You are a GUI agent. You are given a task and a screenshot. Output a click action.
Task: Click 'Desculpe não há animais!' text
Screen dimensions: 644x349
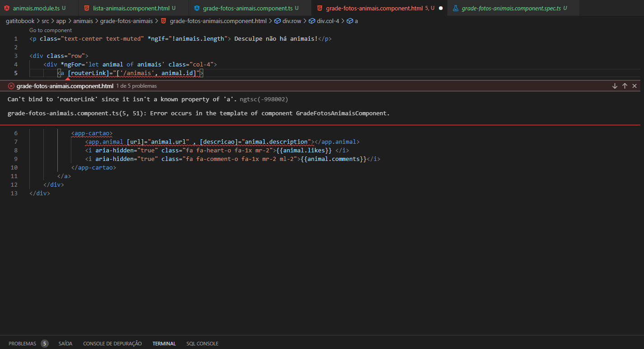pos(276,39)
